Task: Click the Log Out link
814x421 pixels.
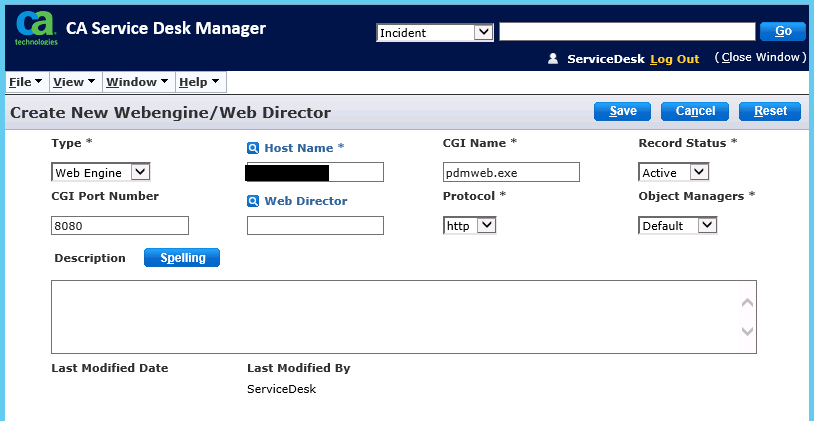Action: [x=675, y=59]
